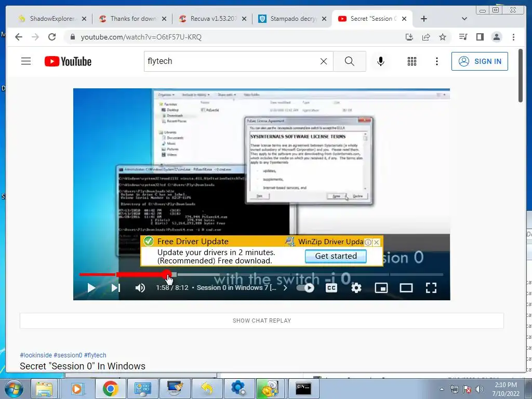Open Windows Media Player from taskbar

77,389
